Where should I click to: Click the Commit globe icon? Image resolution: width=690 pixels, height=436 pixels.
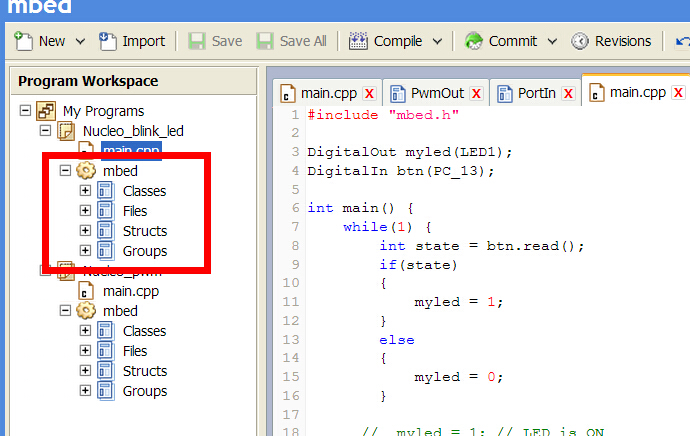point(474,41)
